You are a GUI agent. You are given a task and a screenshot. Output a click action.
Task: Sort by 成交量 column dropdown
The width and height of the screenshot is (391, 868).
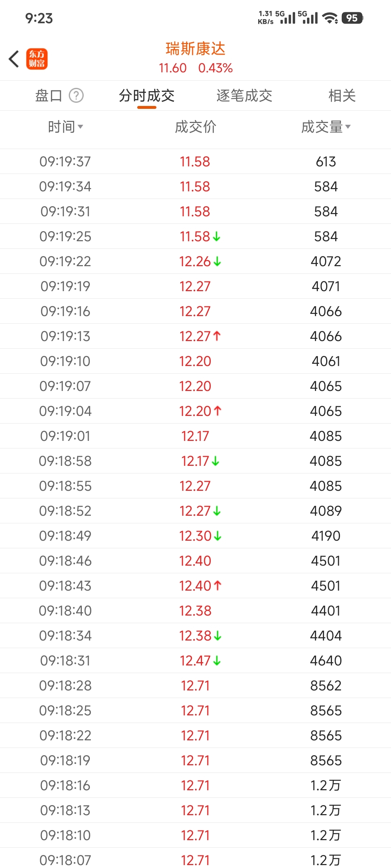(326, 127)
